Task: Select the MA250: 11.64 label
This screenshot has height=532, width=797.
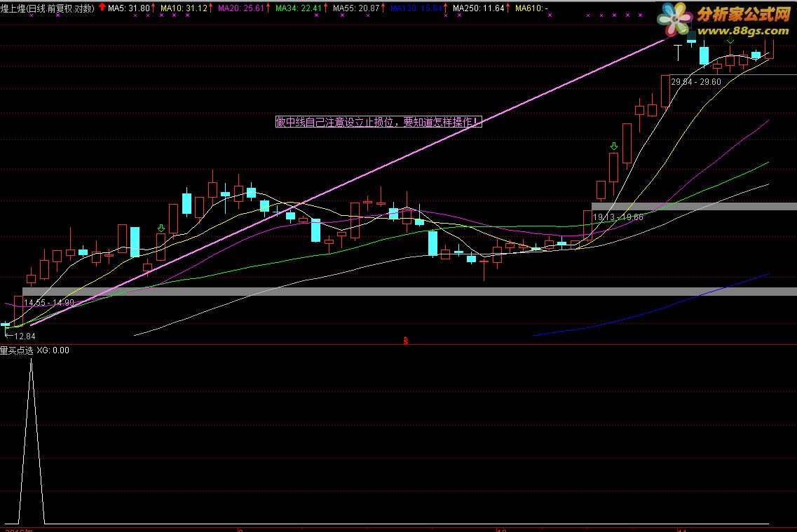Action: click(x=478, y=8)
